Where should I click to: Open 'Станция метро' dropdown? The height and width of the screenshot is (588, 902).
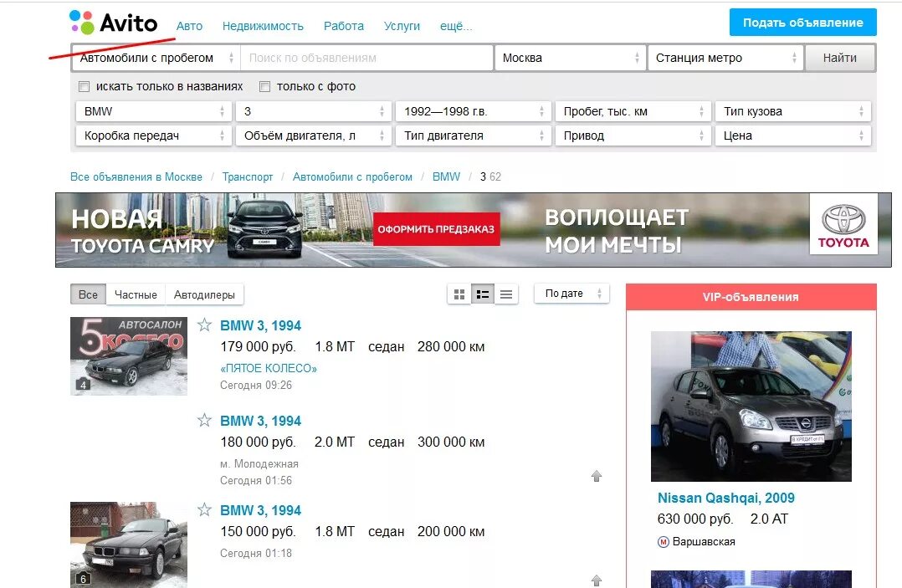[725, 58]
